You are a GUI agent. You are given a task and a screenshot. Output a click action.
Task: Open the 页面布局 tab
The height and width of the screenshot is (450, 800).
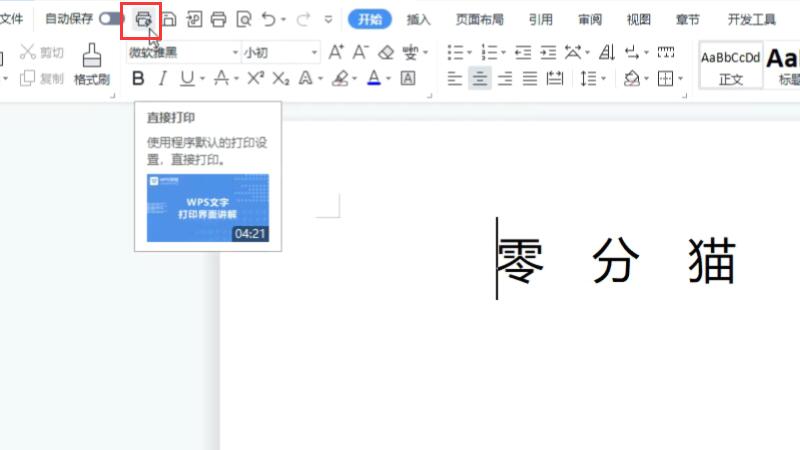(479, 19)
